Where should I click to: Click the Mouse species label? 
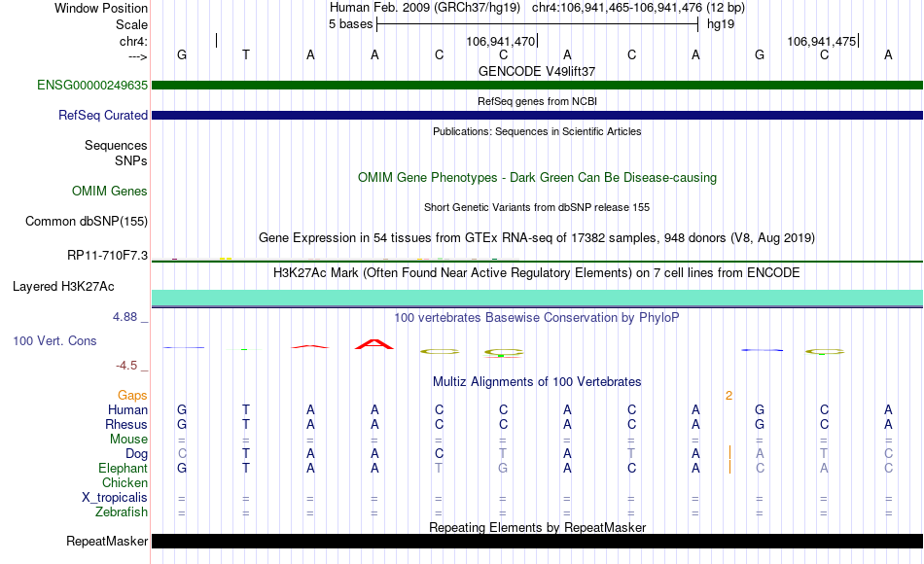pyautogui.click(x=128, y=440)
